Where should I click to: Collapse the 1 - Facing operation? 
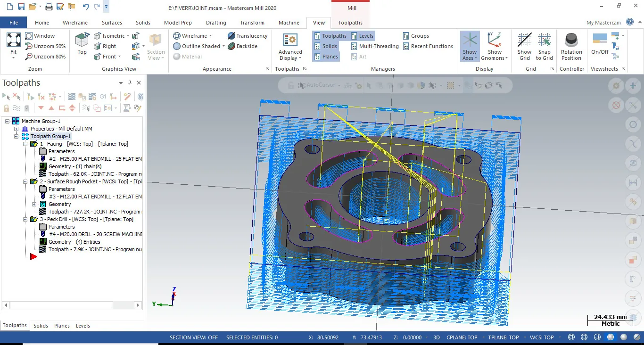pos(25,144)
